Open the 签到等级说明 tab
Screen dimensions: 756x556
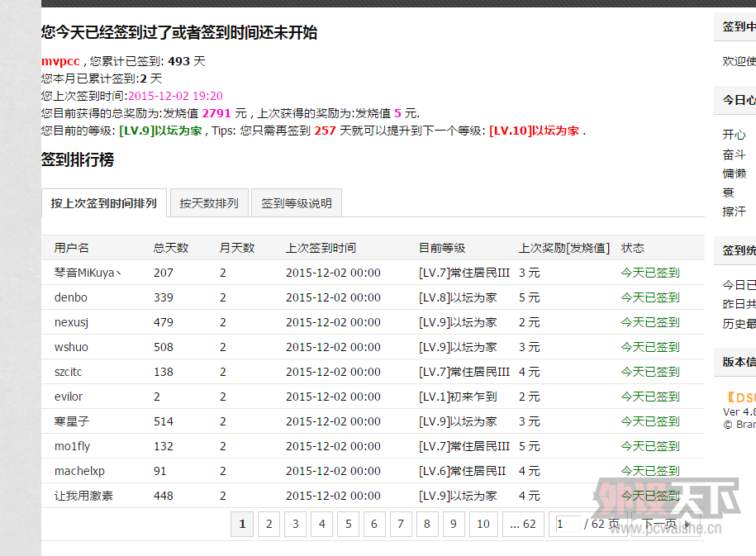[297, 203]
